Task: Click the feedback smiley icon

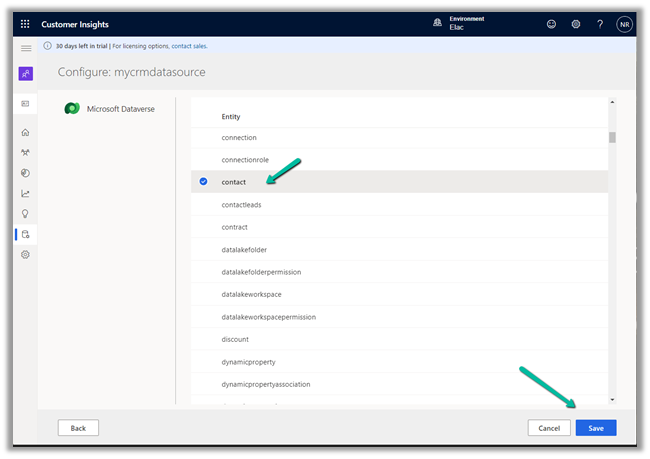Action: (x=551, y=24)
